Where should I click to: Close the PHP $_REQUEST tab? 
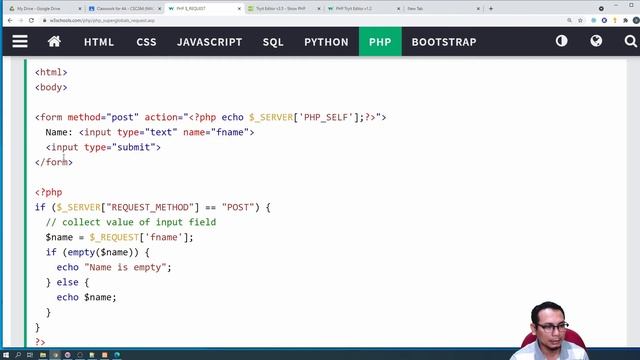point(239,9)
